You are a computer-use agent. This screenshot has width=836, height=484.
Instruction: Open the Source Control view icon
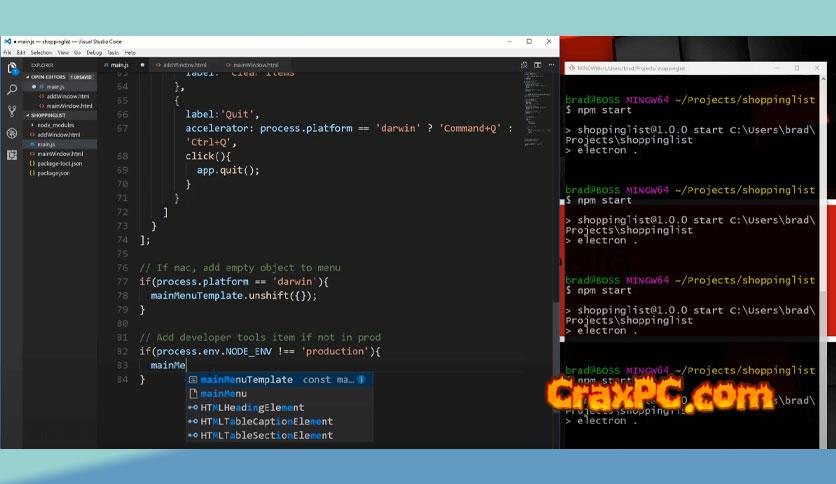point(12,111)
